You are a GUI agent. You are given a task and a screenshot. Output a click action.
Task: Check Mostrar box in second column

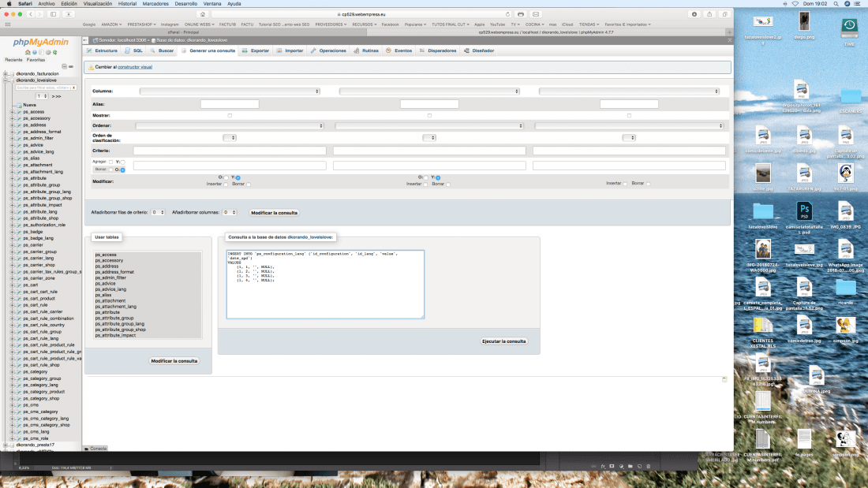click(x=429, y=116)
